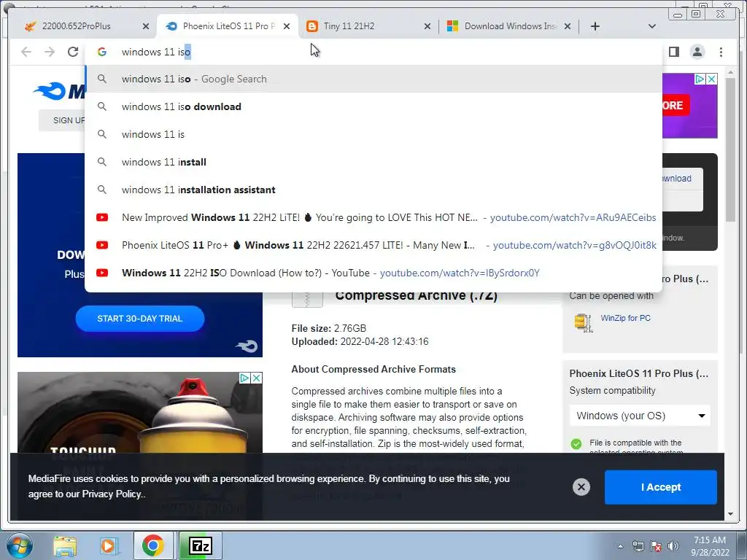The width and height of the screenshot is (747, 560).
Task: Click the page scroll-up arrow
Action: click(730, 72)
